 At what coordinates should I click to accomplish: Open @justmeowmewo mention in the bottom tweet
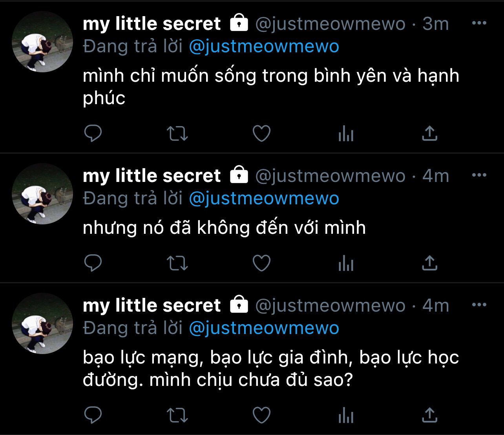264,328
